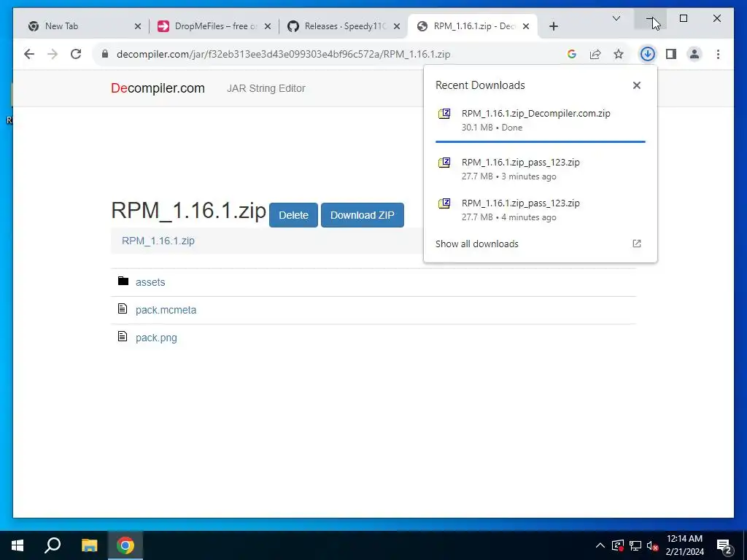Click the file icon of the 4-minutes-ago download
Viewport: 747px width, 560px height.
click(444, 203)
